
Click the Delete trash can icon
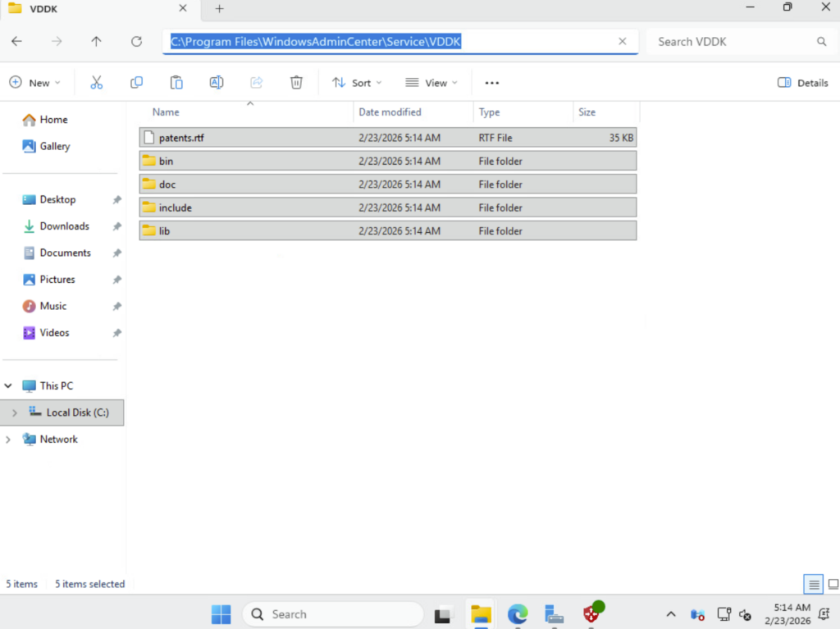pos(297,83)
